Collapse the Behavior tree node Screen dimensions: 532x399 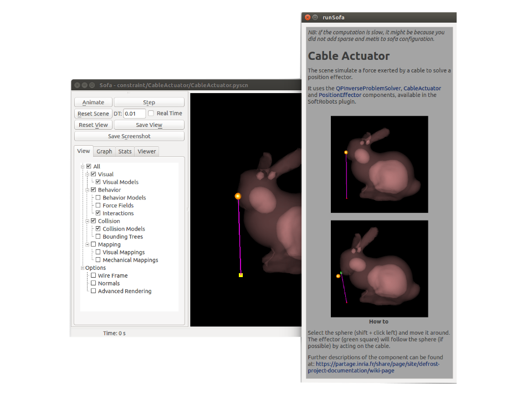click(x=87, y=190)
